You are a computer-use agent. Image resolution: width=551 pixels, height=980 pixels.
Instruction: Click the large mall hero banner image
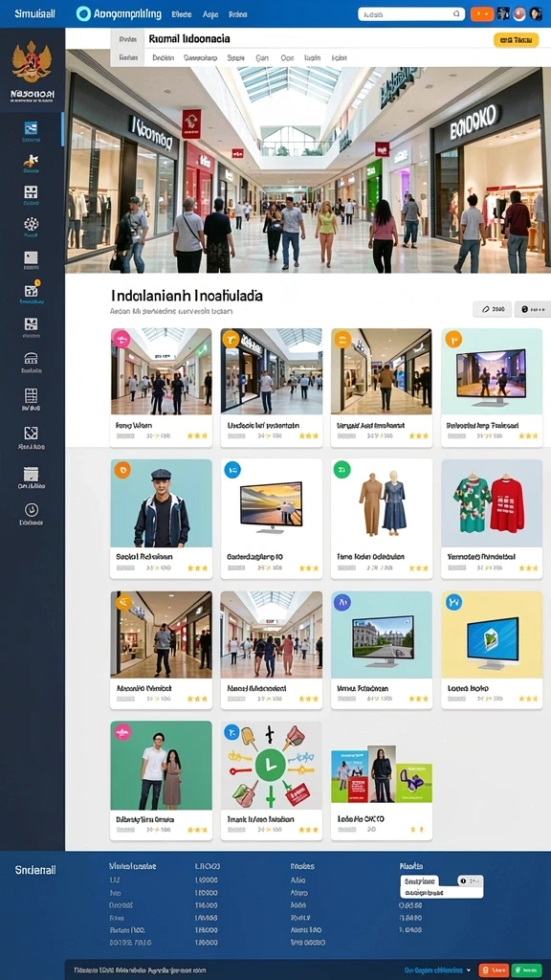pyautogui.click(x=308, y=170)
